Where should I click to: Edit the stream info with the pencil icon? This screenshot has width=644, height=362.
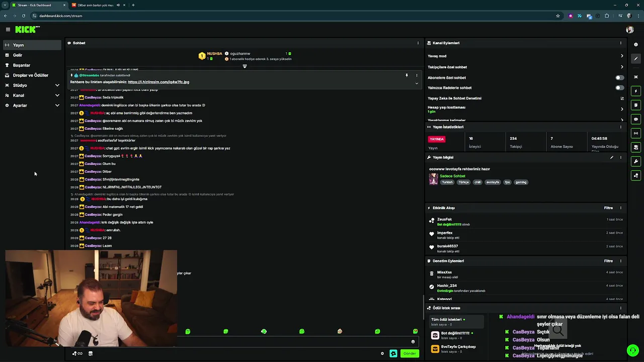click(612, 157)
